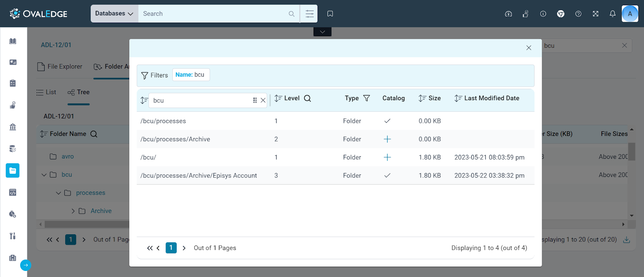Image resolution: width=644 pixels, height=277 pixels.
Task: Open the building sidebar icon
Action: point(13,258)
